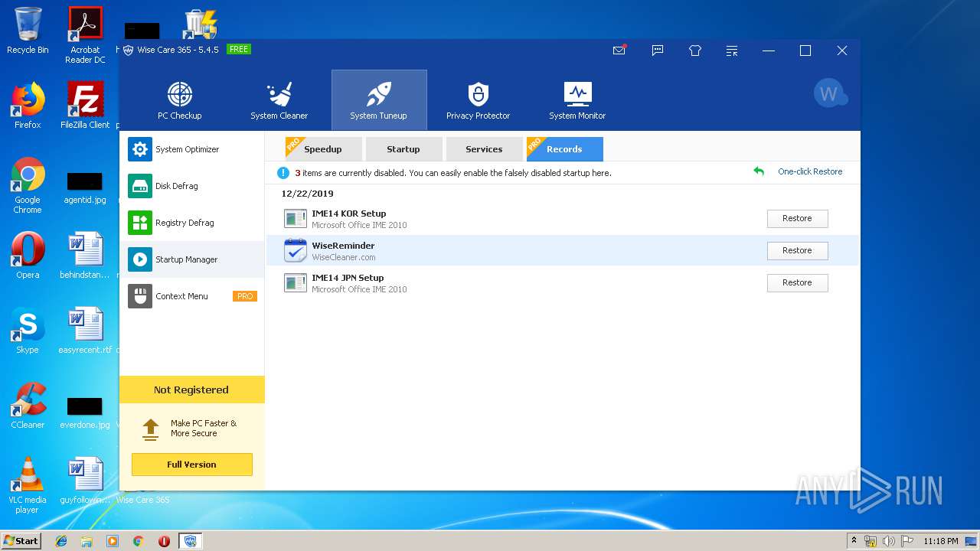Screen dimensions: 980x551
Task: Open Privacy Protector section
Action: pos(478,100)
